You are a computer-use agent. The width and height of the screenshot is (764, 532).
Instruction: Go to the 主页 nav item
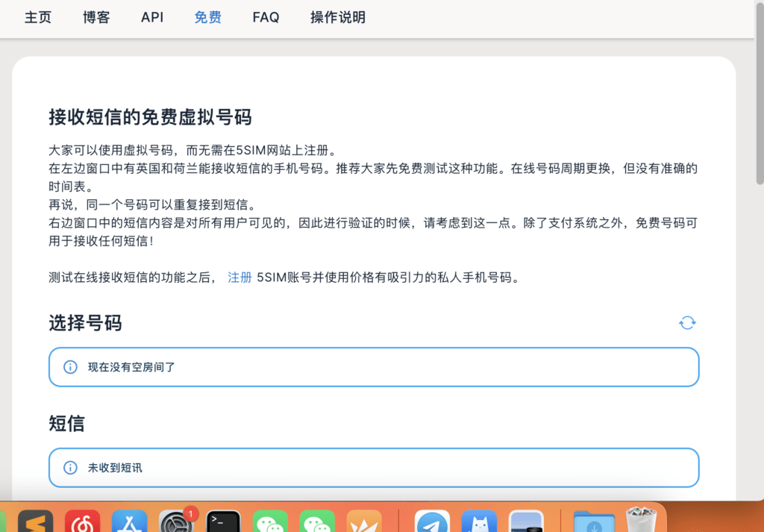coord(38,18)
